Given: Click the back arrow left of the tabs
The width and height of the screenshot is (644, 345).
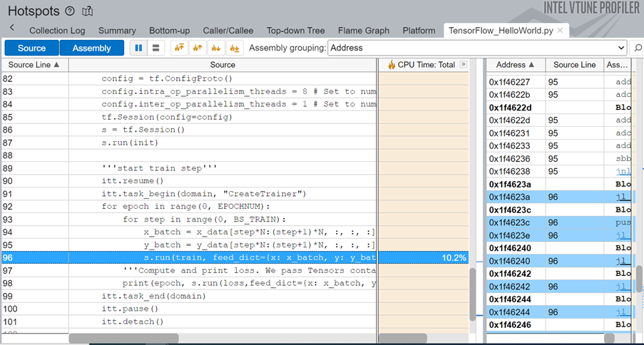Looking at the screenshot, I should [x=12, y=27].
